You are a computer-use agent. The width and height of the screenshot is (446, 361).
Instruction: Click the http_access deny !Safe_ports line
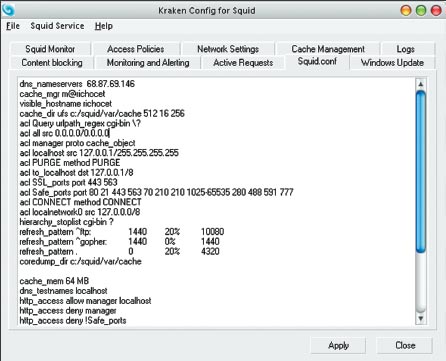coord(73,320)
